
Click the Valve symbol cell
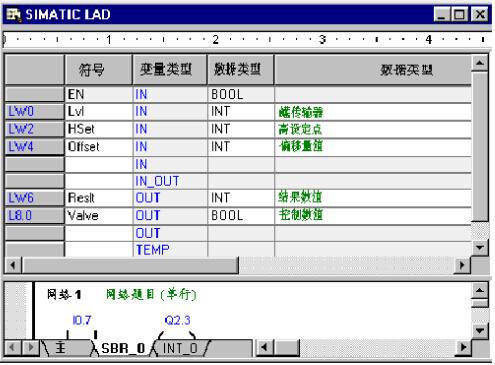pos(99,216)
